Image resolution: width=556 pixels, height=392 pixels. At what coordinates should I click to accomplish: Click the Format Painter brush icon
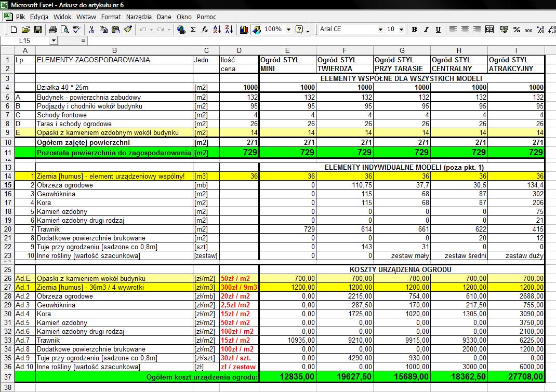point(128,30)
